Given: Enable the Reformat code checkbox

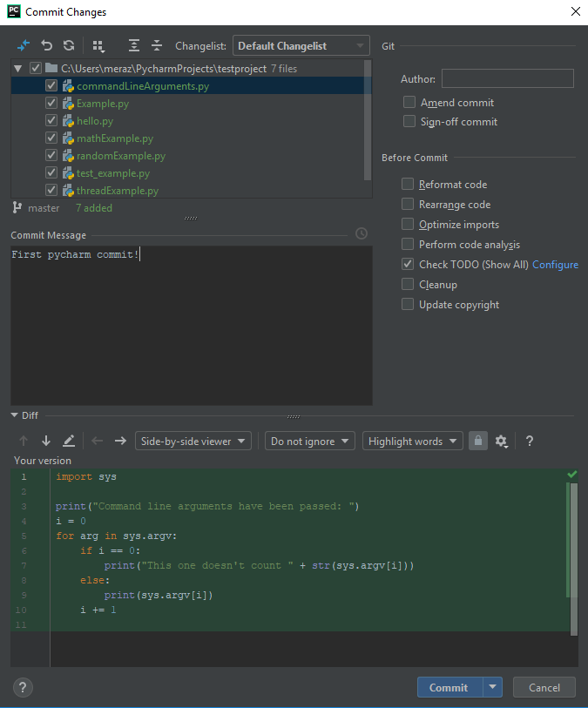Looking at the screenshot, I should coord(408,185).
